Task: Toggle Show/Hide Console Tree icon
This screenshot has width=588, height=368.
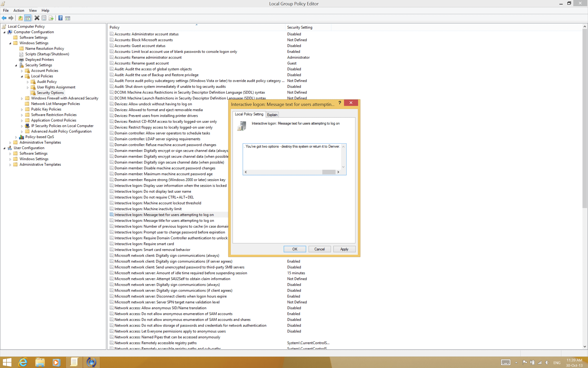Action: 28,18
